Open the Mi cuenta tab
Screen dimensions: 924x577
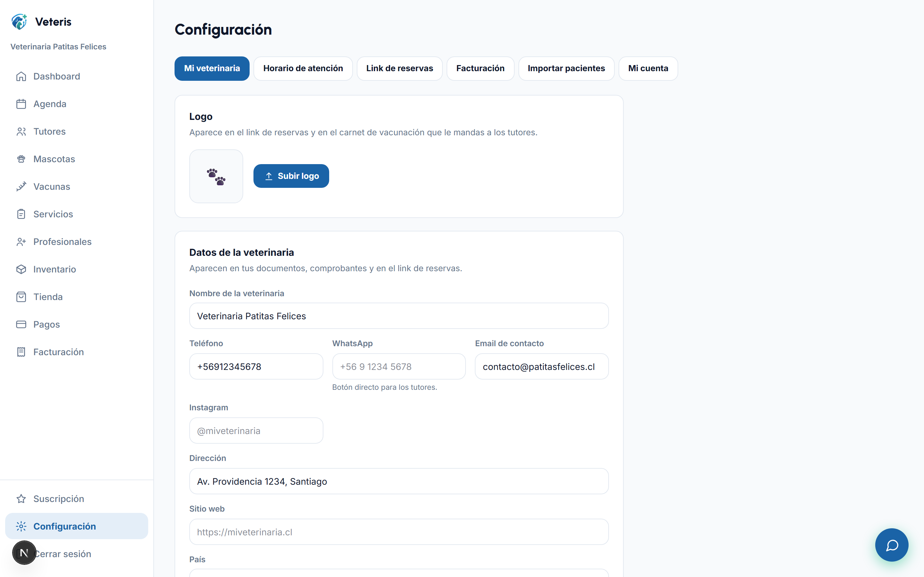tap(648, 68)
